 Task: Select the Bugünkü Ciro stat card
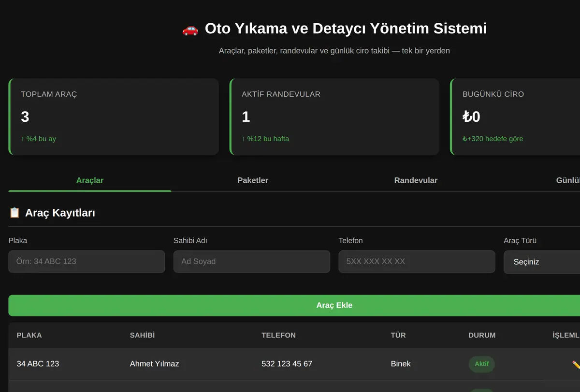[515, 117]
